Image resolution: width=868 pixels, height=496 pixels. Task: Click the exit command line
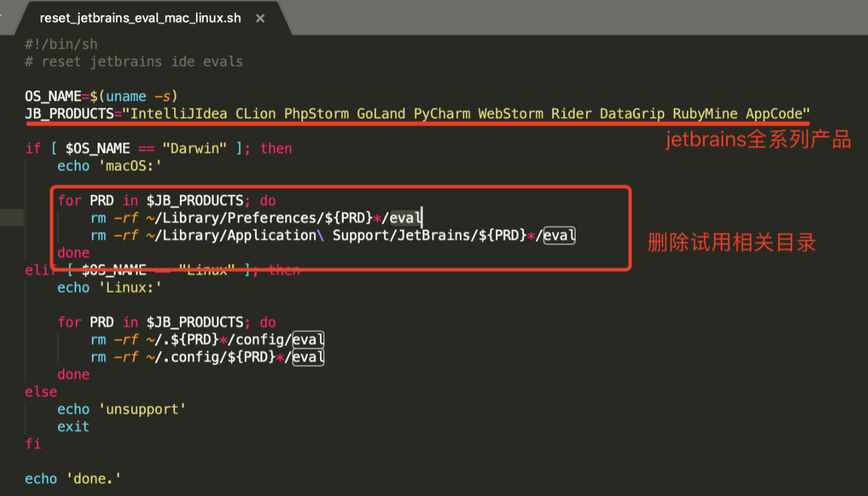pos(73,426)
